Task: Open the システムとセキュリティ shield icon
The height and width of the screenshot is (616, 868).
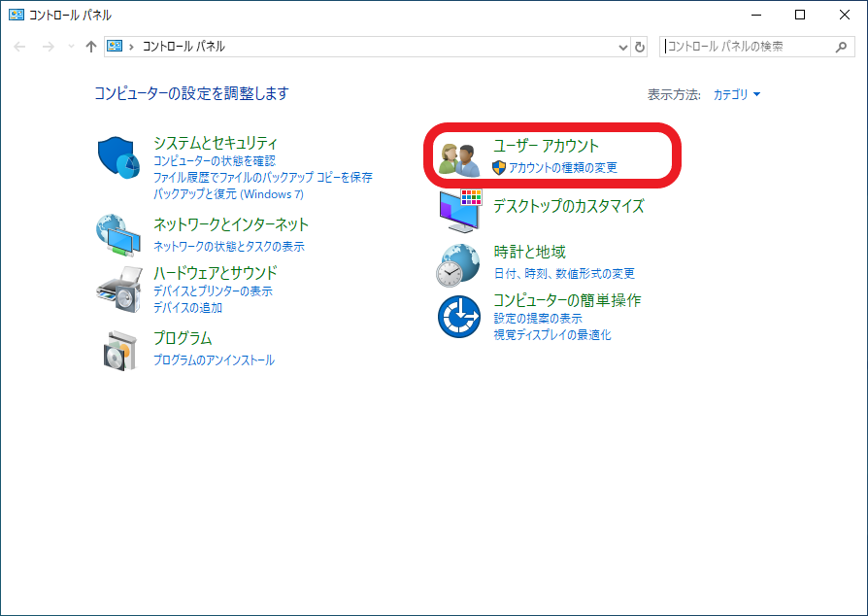Action: click(118, 157)
